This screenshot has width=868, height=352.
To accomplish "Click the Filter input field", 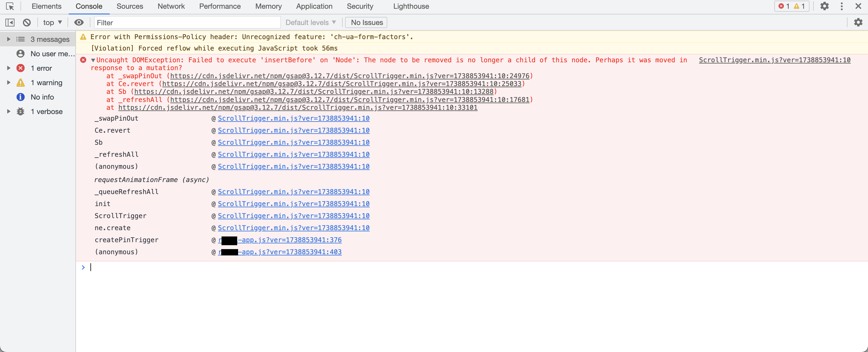I will coord(187,23).
